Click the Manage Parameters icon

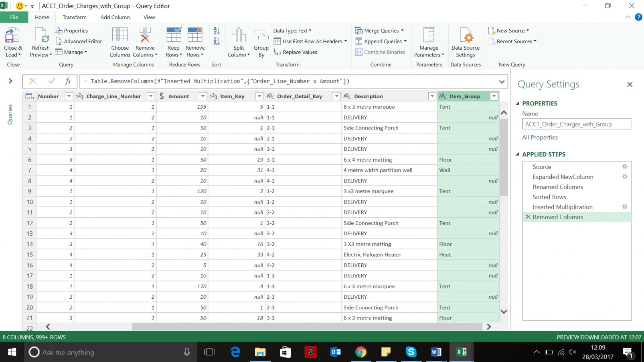(x=429, y=35)
